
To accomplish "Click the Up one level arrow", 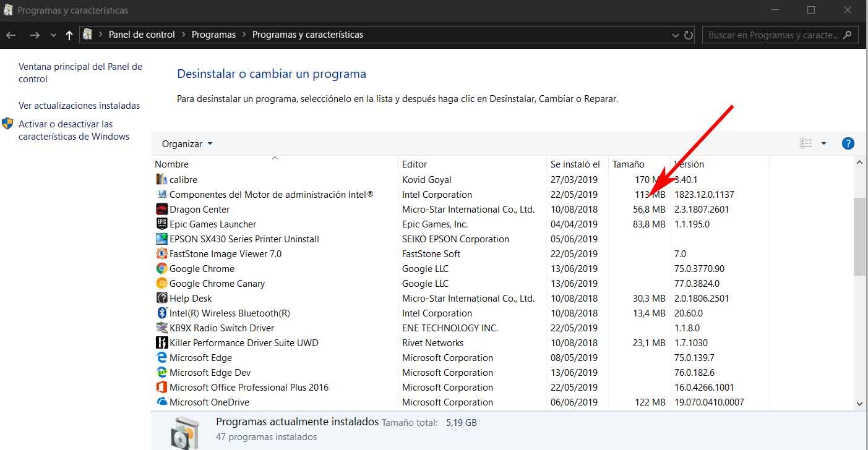I will coord(69,35).
